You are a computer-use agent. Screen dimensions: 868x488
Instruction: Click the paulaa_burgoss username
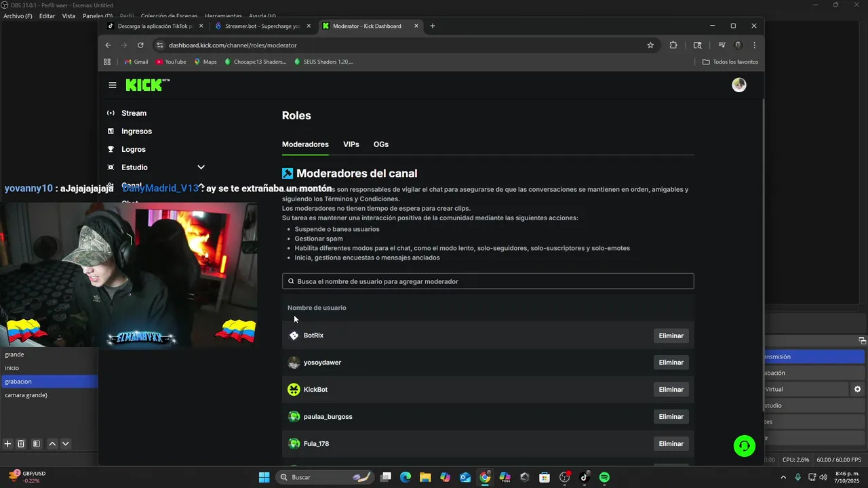click(328, 417)
